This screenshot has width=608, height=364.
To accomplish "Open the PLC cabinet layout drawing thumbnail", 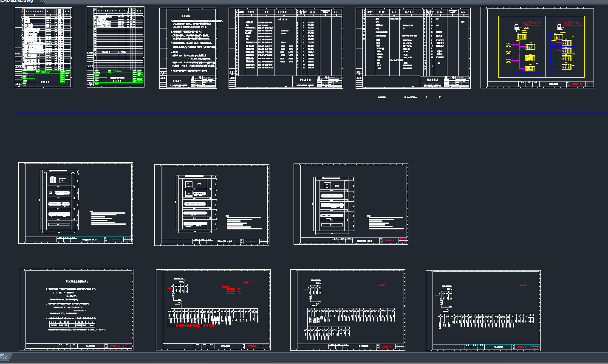I will click(x=76, y=203).
